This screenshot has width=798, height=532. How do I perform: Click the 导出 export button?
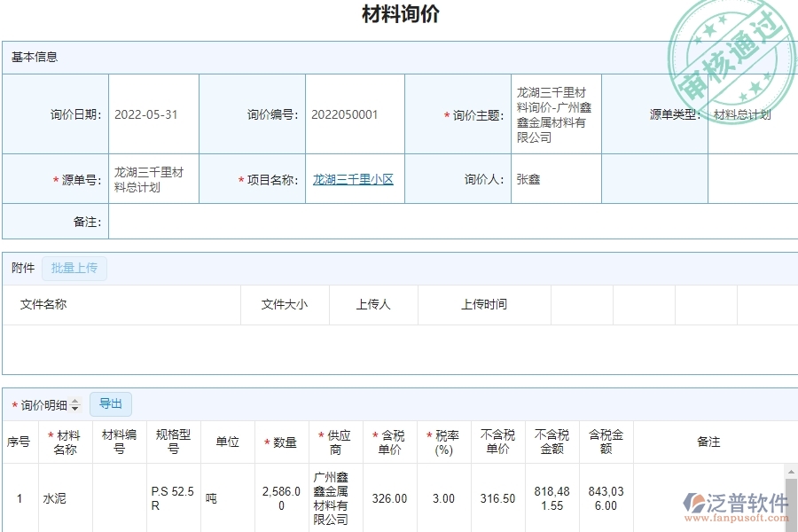(111, 403)
